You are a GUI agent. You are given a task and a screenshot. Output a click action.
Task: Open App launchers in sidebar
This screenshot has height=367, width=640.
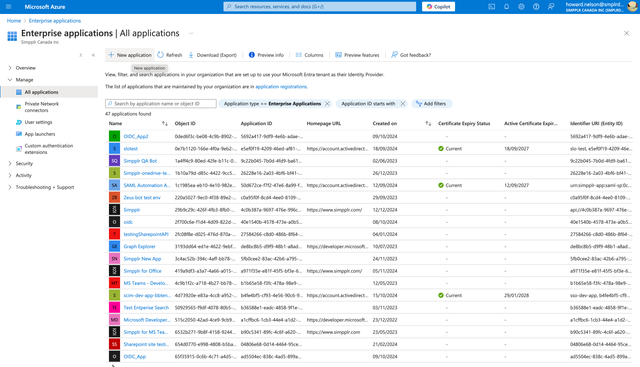click(x=40, y=134)
